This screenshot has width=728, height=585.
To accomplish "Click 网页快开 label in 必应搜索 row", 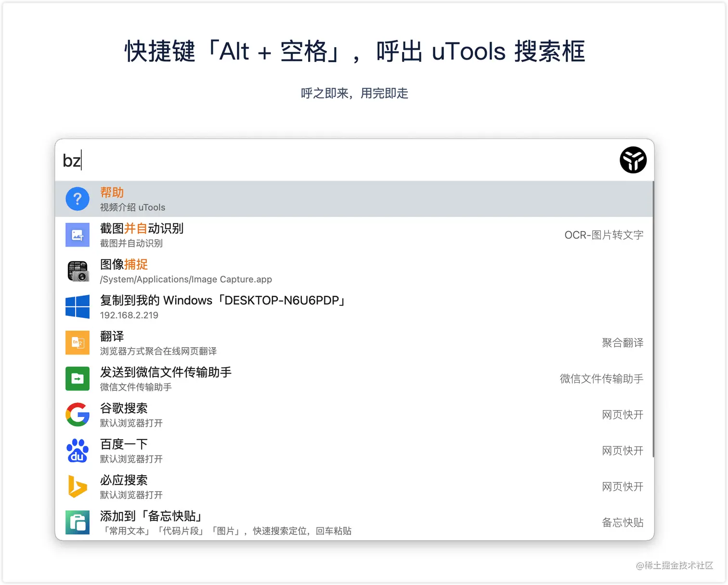I will coord(623,487).
